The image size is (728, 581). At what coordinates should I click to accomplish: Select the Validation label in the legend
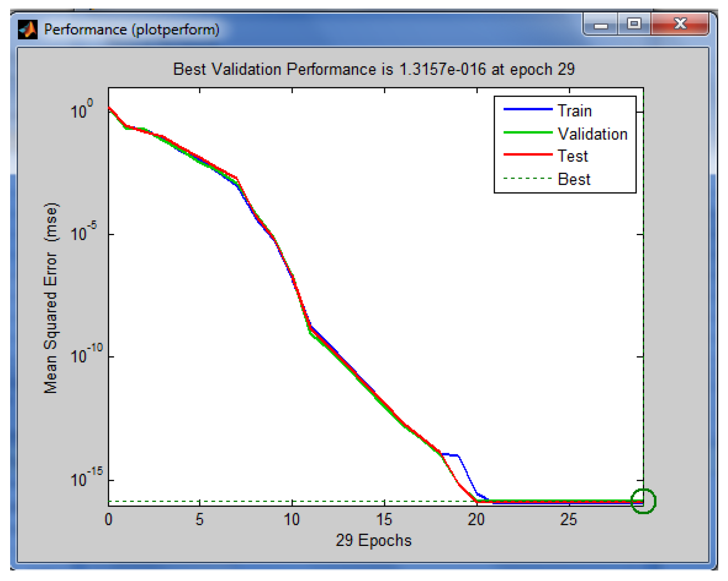pyautogui.click(x=592, y=134)
